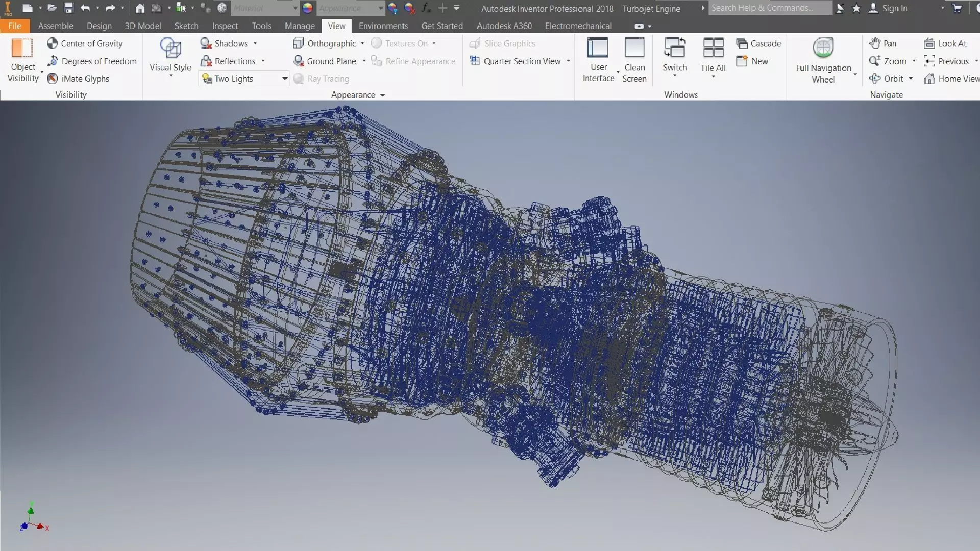980x551 pixels.
Task: Expand the Appearance panel arrow
Action: [x=382, y=95]
